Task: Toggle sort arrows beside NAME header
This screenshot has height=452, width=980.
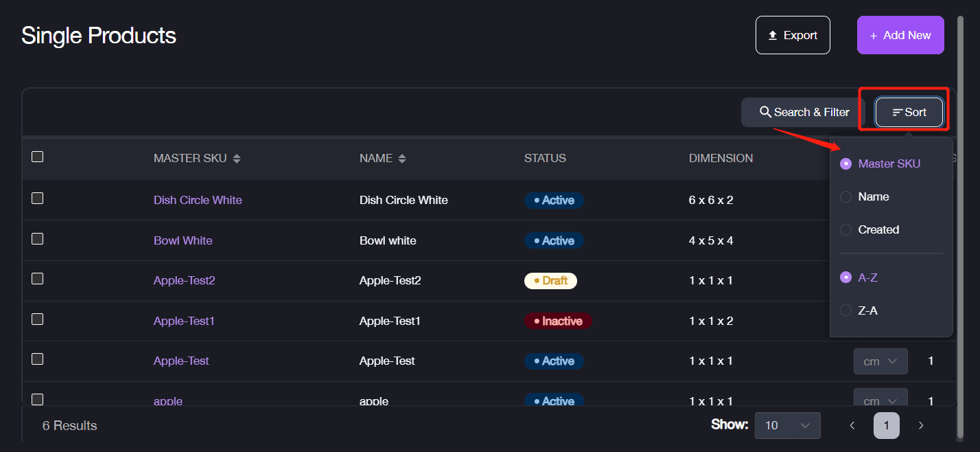Action: click(402, 159)
